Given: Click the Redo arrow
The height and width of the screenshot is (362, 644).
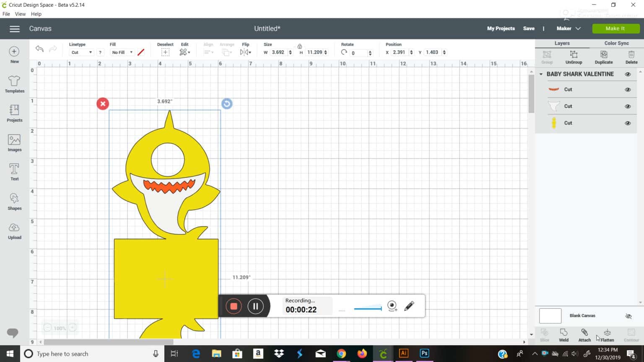Looking at the screenshot, I should point(53,49).
